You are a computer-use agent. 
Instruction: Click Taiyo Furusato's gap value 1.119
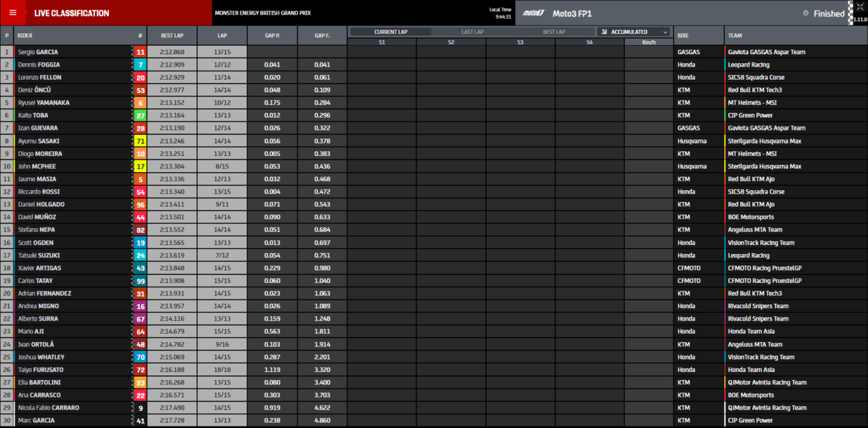[x=272, y=370]
